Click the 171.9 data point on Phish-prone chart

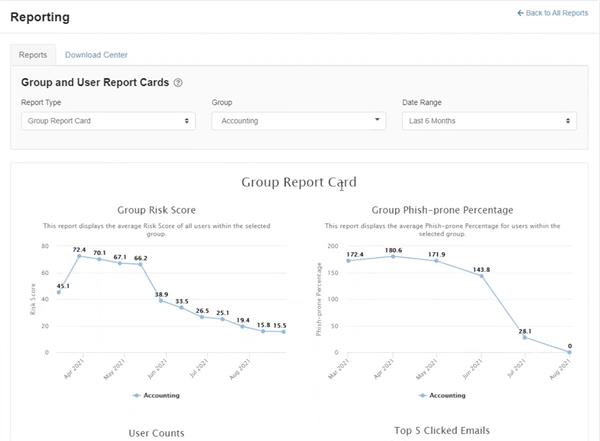click(x=437, y=261)
